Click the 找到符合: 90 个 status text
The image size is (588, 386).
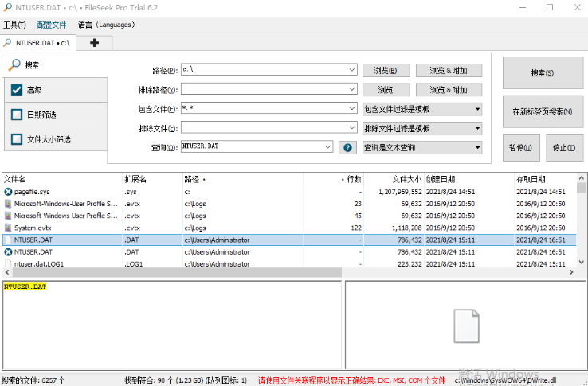pyautogui.click(x=186, y=380)
